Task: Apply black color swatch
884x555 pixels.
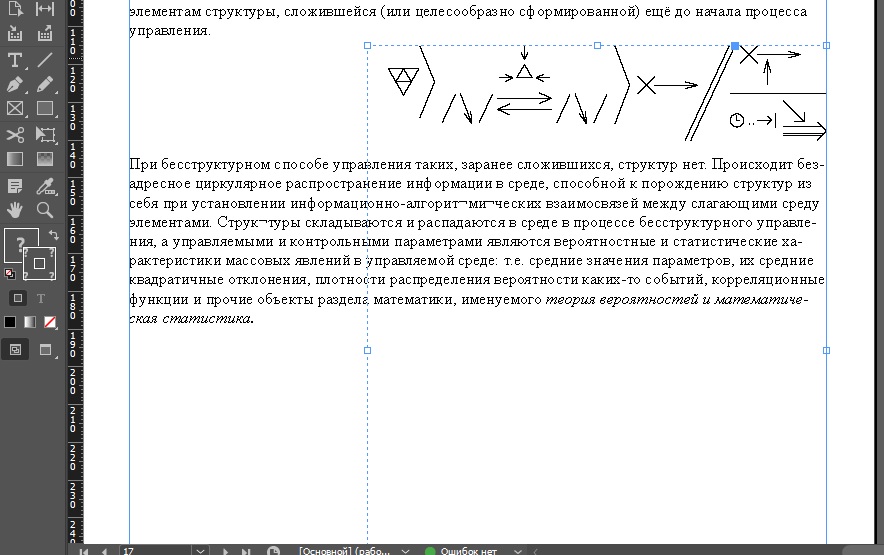Action: click(10, 322)
